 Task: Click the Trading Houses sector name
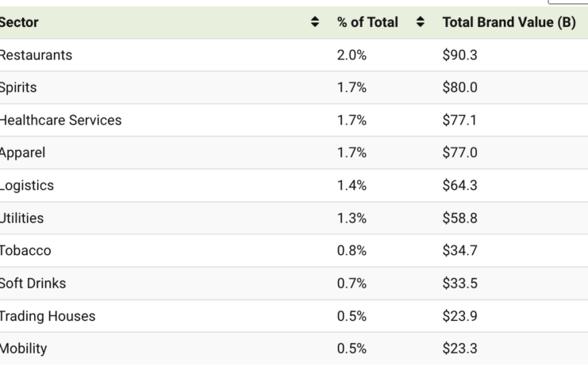[48, 315]
